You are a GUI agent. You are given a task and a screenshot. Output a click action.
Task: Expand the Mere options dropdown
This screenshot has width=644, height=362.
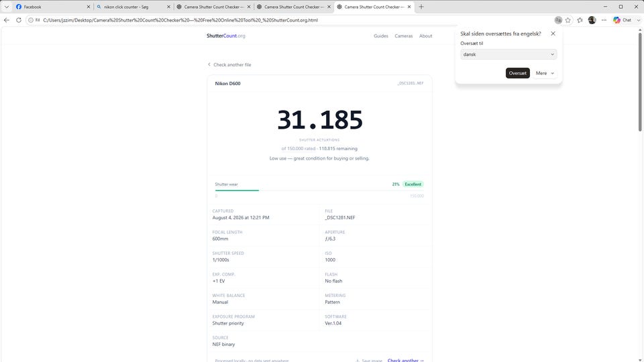pyautogui.click(x=545, y=73)
